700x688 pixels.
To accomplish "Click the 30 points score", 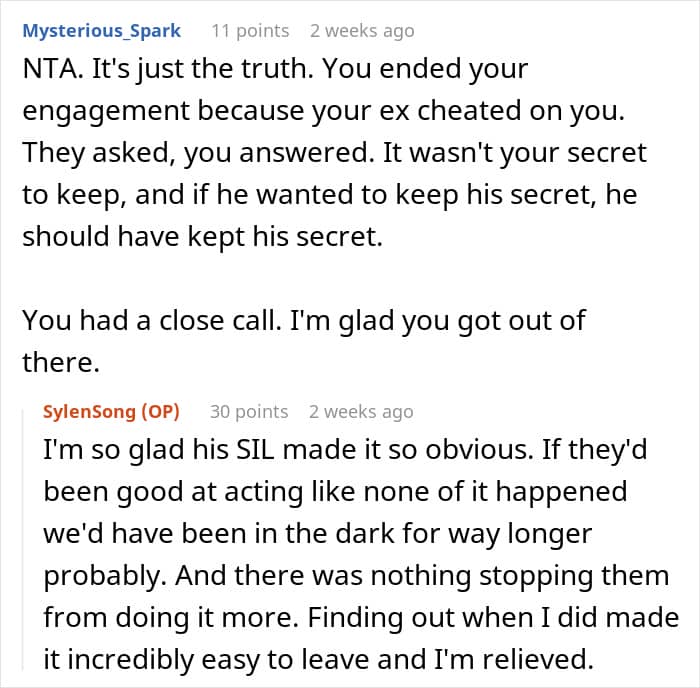I will [x=248, y=411].
